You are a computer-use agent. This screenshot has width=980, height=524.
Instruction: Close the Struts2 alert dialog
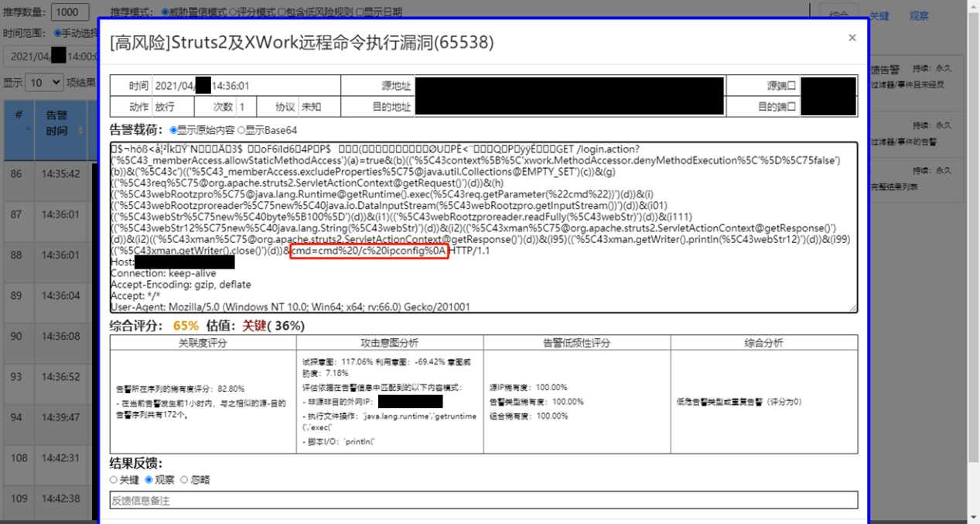tap(852, 38)
